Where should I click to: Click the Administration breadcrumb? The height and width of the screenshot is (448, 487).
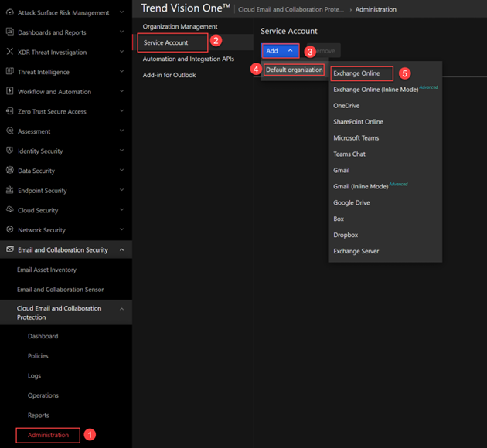(x=376, y=9)
